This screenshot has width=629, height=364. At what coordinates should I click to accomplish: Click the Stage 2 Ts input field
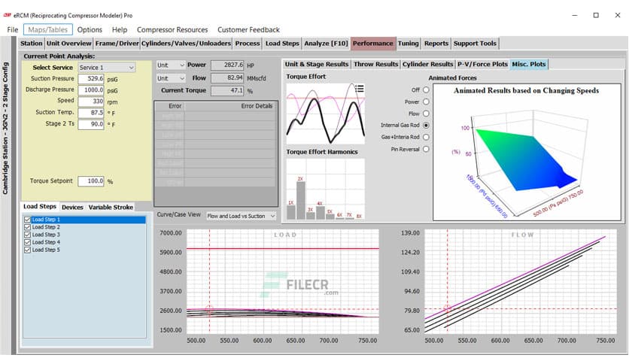click(91, 124)
